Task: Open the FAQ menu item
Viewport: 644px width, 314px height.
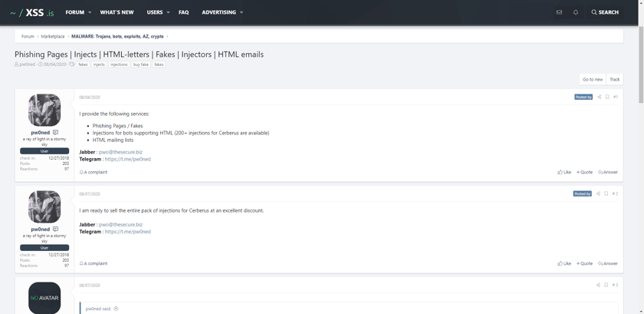Action: point(183,12)
